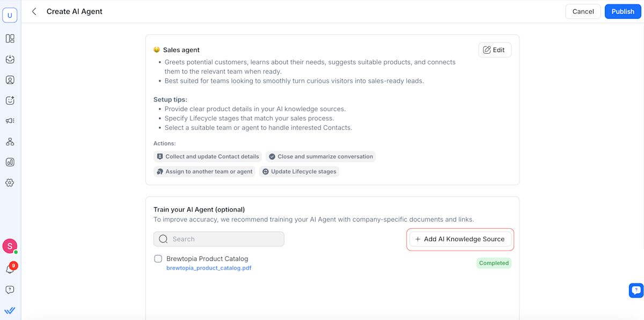Add an AI Knowledge Source

point(459,238)
